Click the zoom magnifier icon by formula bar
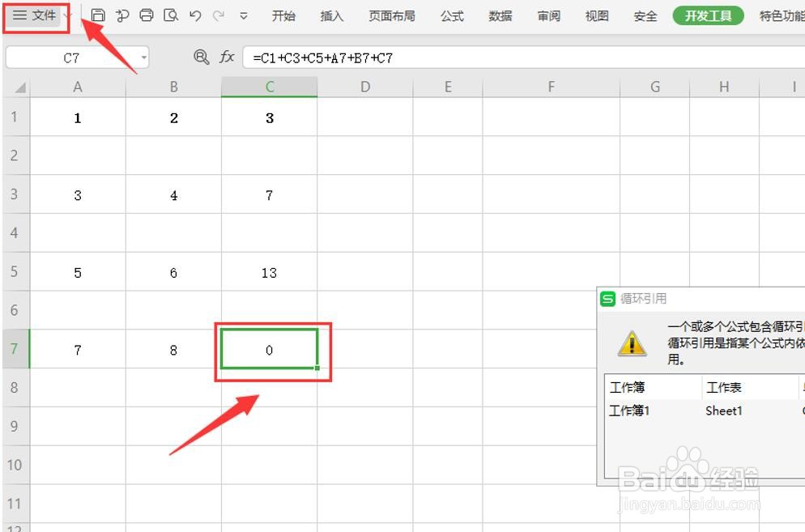Screen dimensions: 805x532 [x=201, y=57]
